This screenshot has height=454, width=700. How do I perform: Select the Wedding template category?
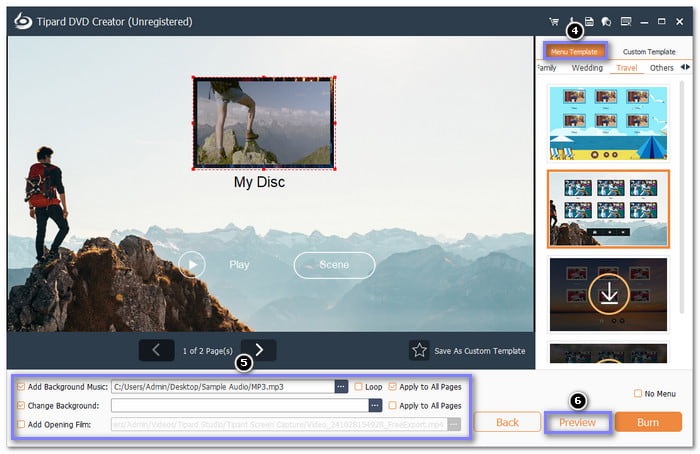(586, 68)
